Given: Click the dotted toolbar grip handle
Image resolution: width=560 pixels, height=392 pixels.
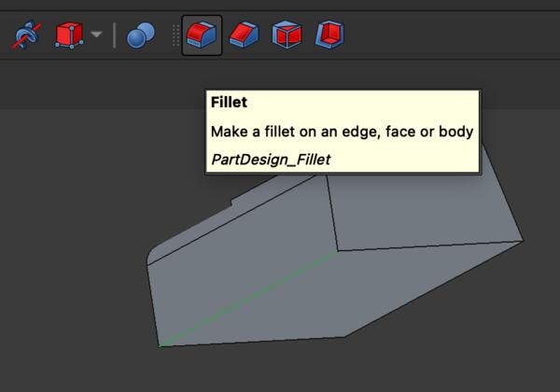Looking at the screenshot, I should [175, 35].
